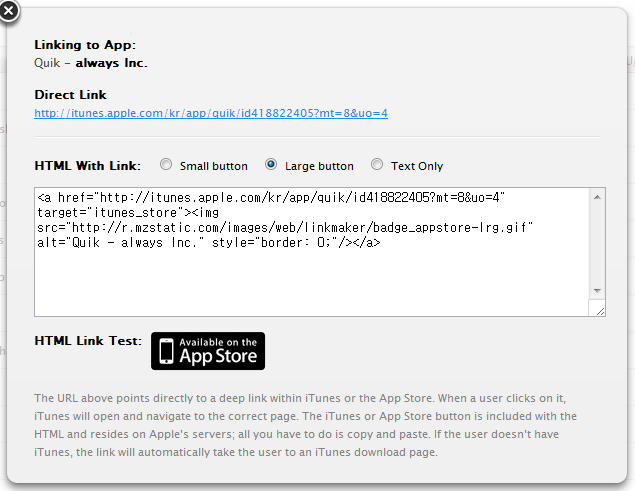Test the Available on the App Store badge
This screenshot has width=635, height=491.
coord(208,351)
